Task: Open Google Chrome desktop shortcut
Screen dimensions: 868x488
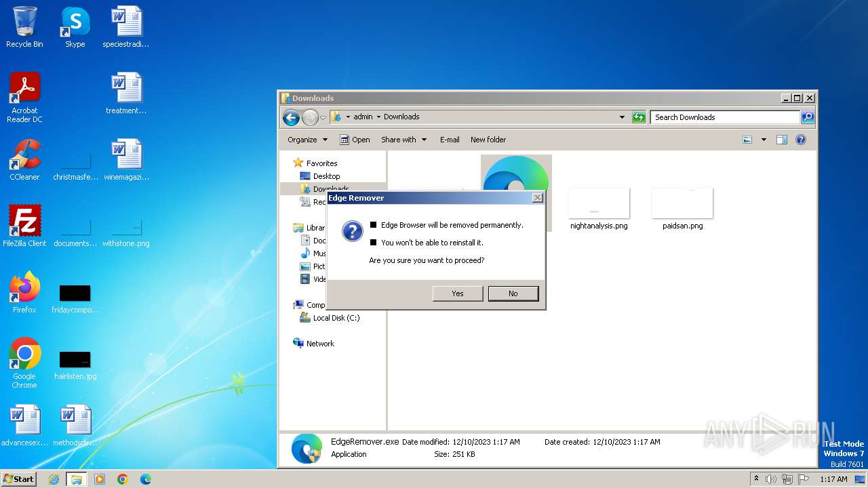Action: coord(24,363)
